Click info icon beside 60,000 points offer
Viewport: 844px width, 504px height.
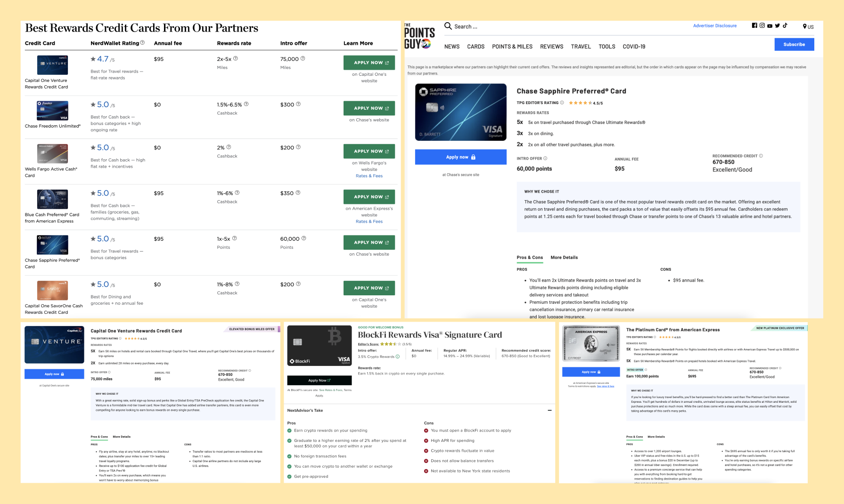303,239
